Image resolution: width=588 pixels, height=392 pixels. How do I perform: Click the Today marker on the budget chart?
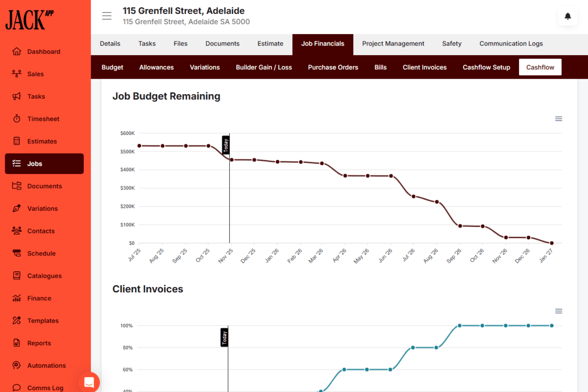tap(225, 145)
